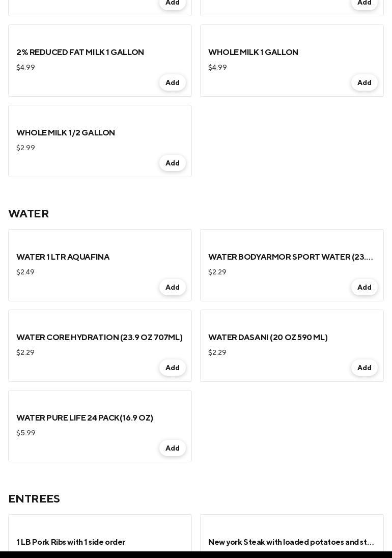Open Water Core Hydration item title

(99, 338)
